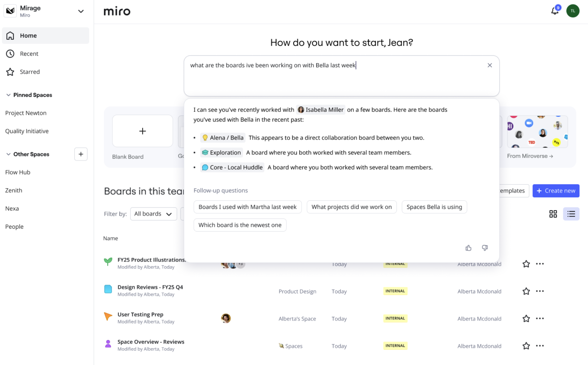Star the Design Reviews - FY25 Q4 board
Viewport: 588px width, 365px height.
point(526,291)
